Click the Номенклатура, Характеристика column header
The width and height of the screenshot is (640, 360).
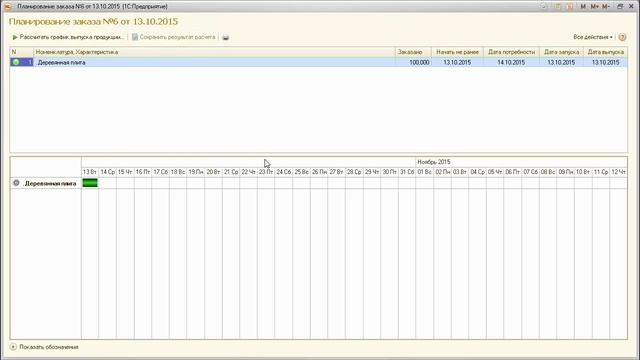coord(214,52)
